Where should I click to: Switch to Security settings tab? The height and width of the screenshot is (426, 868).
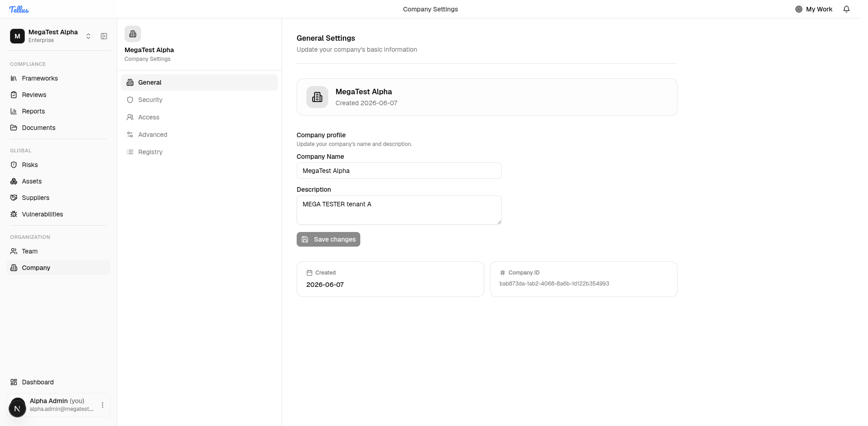pos(199,100)
